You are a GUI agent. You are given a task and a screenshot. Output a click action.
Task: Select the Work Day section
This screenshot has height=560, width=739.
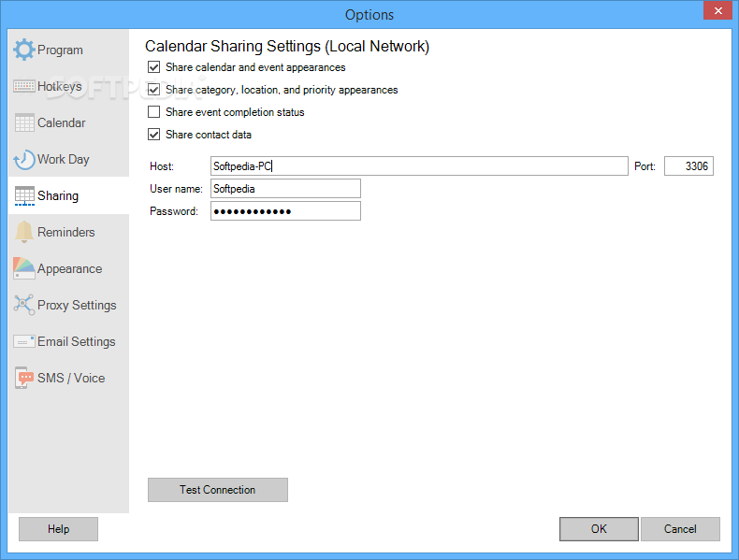click(64, 159)
